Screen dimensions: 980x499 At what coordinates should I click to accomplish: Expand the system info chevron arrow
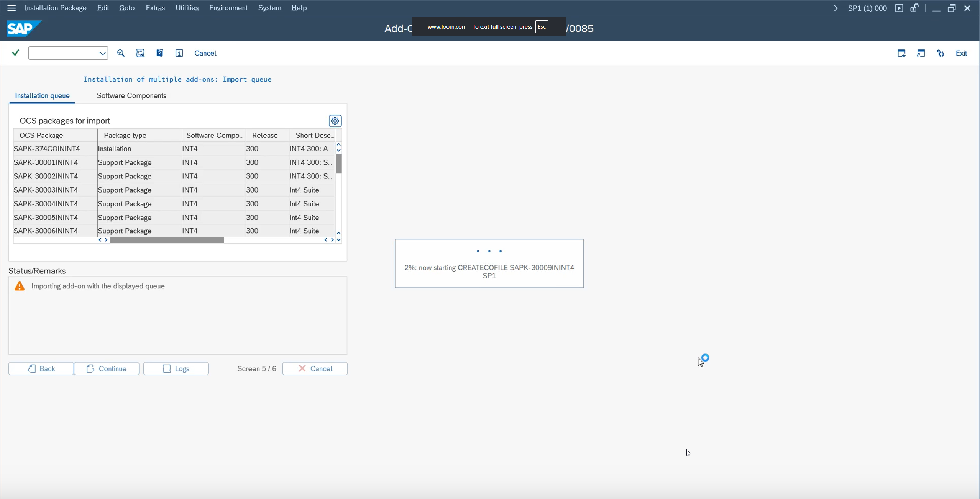click(836, 8)
